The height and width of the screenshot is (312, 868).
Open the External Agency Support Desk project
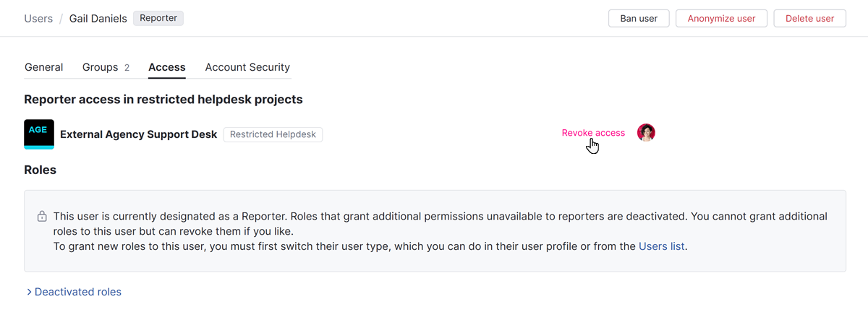(139, 134)
